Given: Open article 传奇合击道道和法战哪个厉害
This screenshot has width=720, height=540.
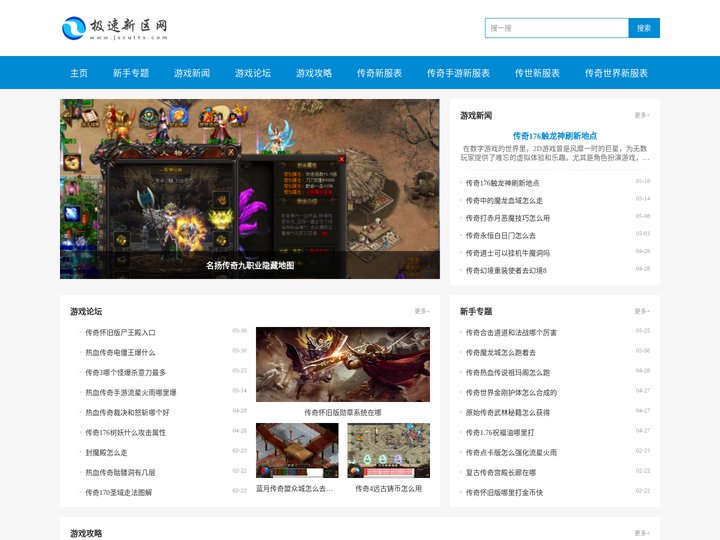Looking at the screenshot, I should 511,332.
